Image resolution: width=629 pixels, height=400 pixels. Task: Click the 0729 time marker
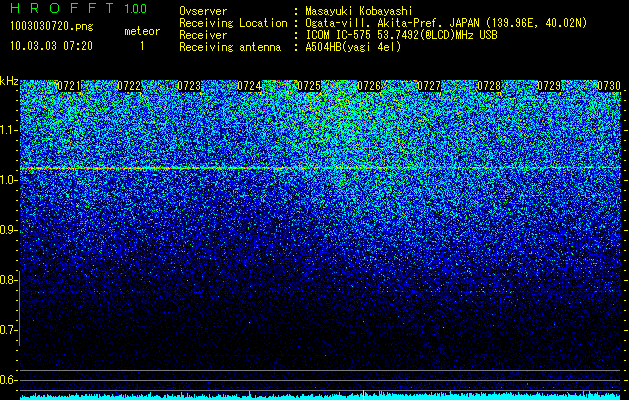pyautogui.click(x=549, y=86)
